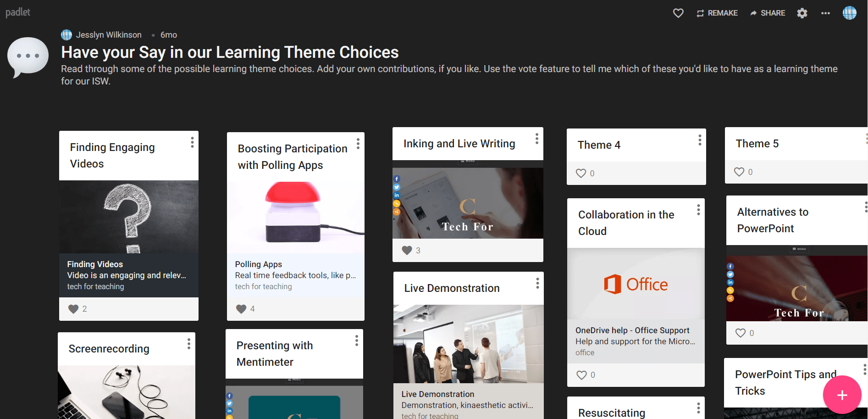Image resolution: width=868 pixels, height=419 pixels.
Task: Open options menu on Live Demonstration post
Action: pos(537,284)
